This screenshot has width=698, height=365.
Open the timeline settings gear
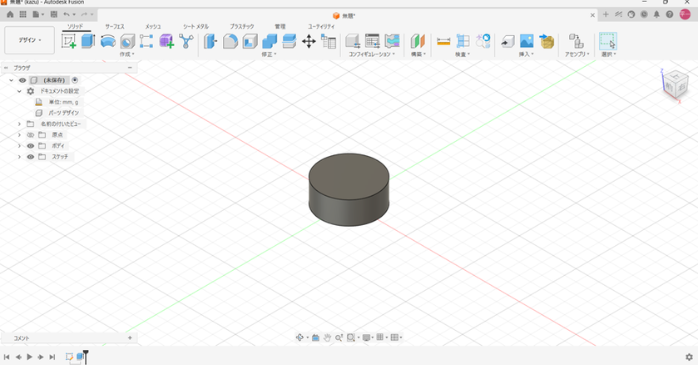point(689,357)
